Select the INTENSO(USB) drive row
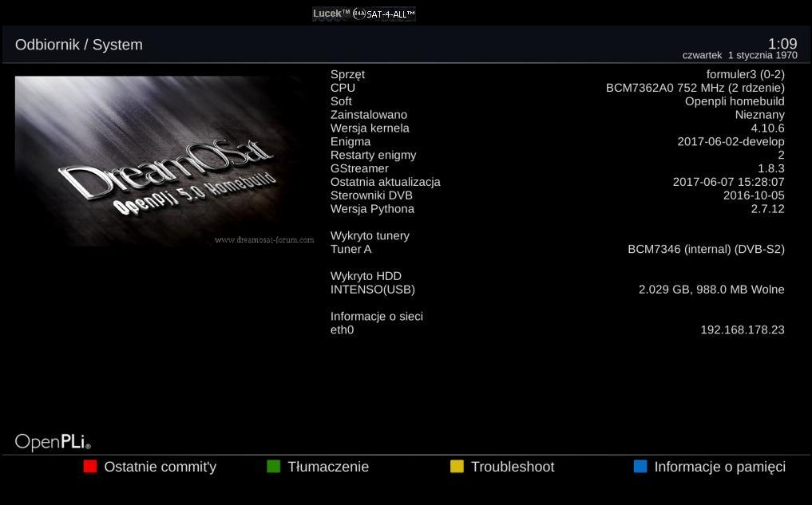This screenshot has width=812, height=505. pyautogui.click(x=557, y=290)
